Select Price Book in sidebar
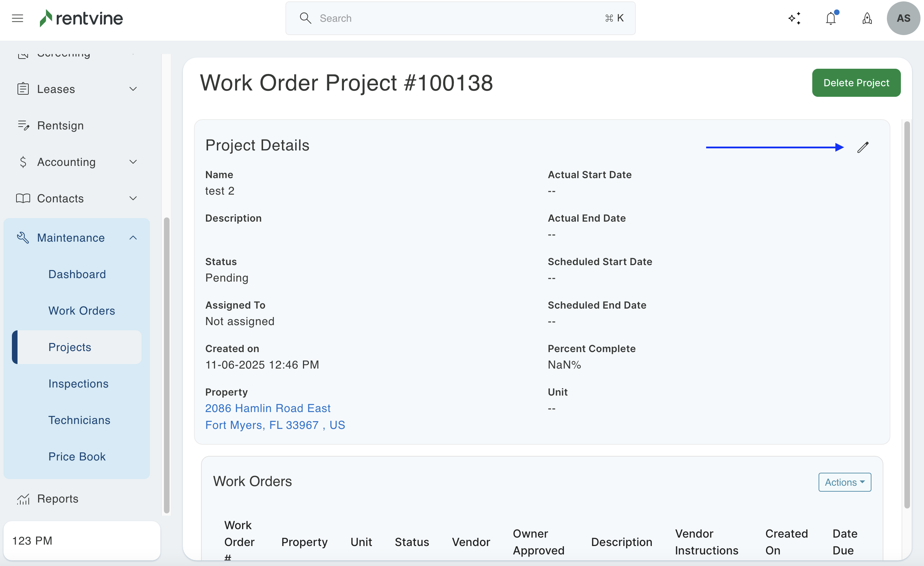This screenshot has height=566, width=924. 77,456
